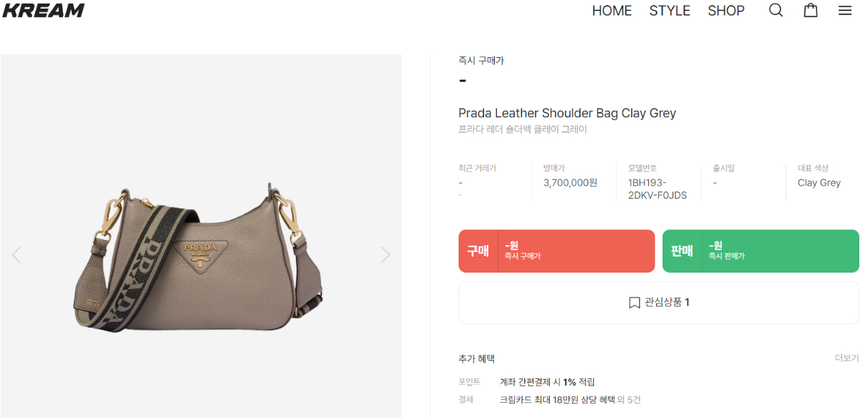This screenshot has width=868, height=418.
Task: Open the STYLE menu
Action: pos(670,11)
